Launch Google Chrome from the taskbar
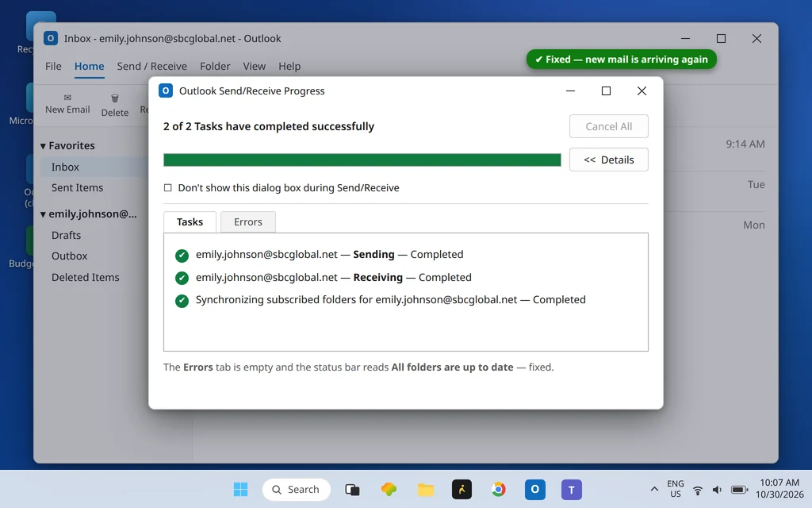Screen dimensions: 812x508 (x=499, y=489)
